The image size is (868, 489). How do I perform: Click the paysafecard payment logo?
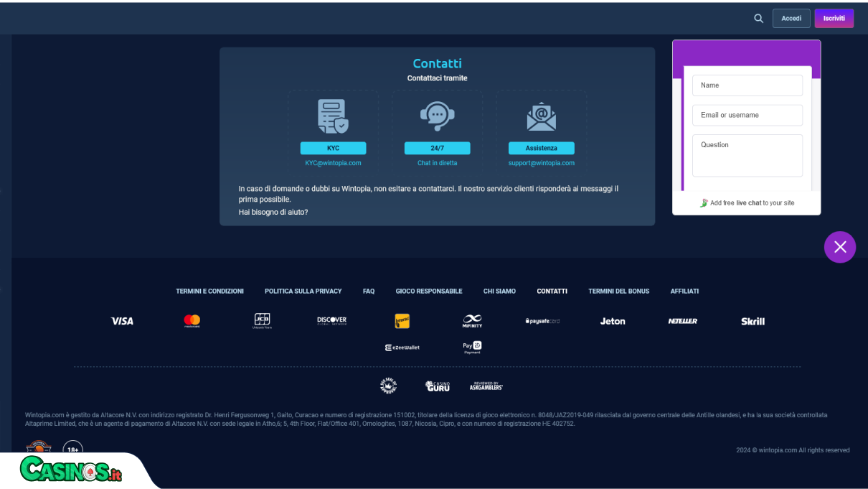coord(542,321)
